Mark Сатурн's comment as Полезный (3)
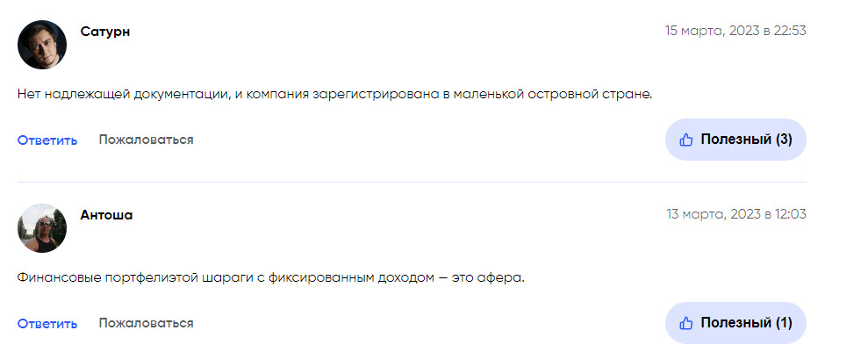The width and height of the screenshot is (868, 359). click(735, 140)
